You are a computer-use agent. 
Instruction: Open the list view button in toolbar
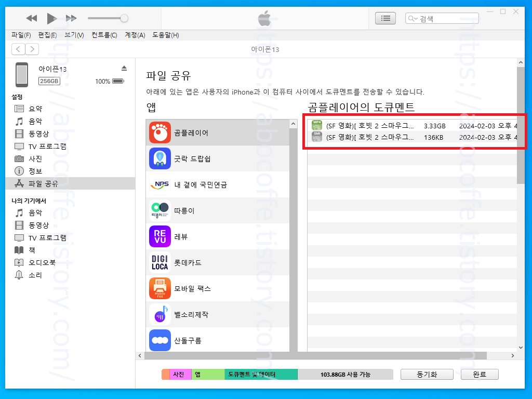[385, 18]
